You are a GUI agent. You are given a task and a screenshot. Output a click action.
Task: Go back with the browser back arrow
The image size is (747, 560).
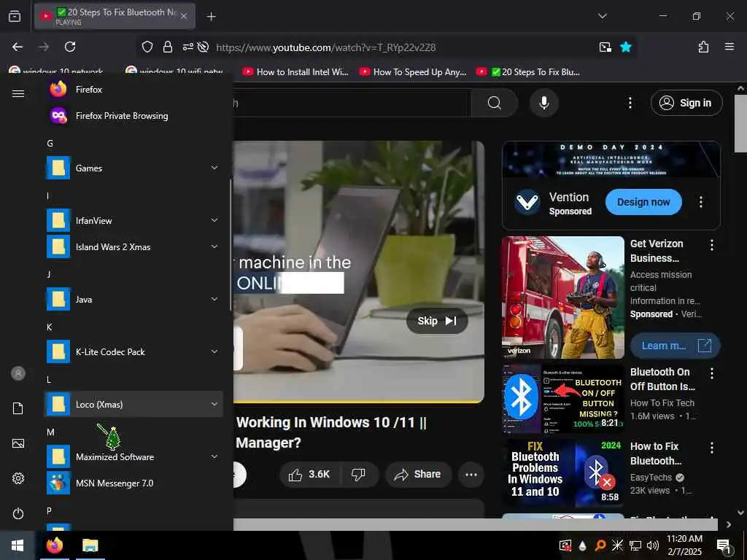[x=18, y=47]
